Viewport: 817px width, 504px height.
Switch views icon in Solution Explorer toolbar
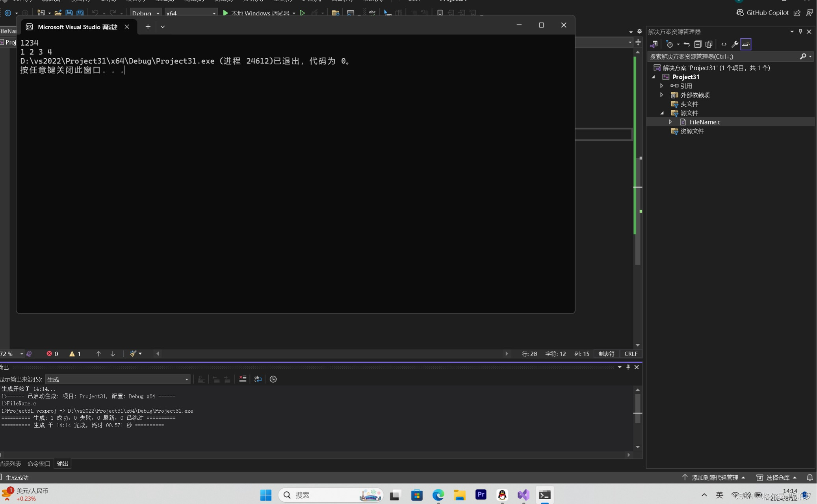click(654, 44)
